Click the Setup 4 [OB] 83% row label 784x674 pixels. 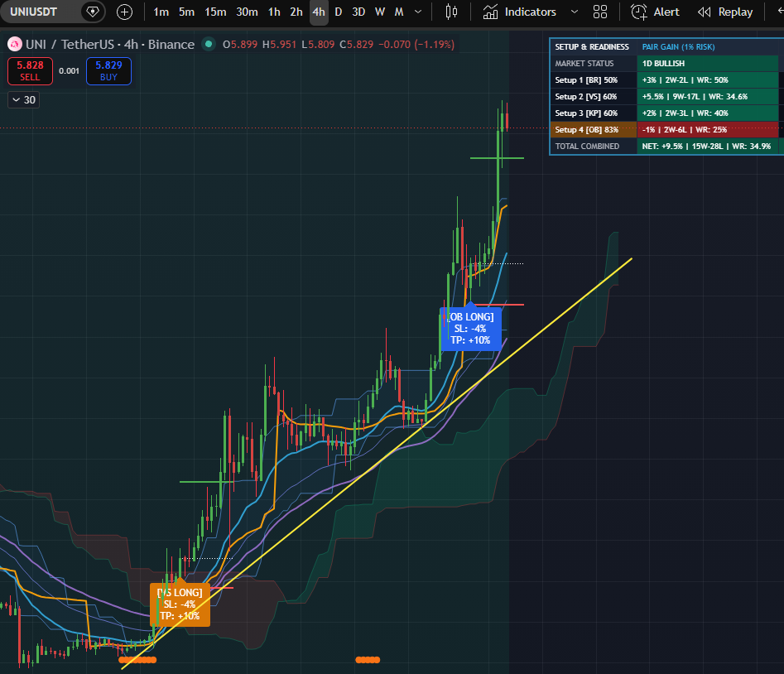[593, 129]
